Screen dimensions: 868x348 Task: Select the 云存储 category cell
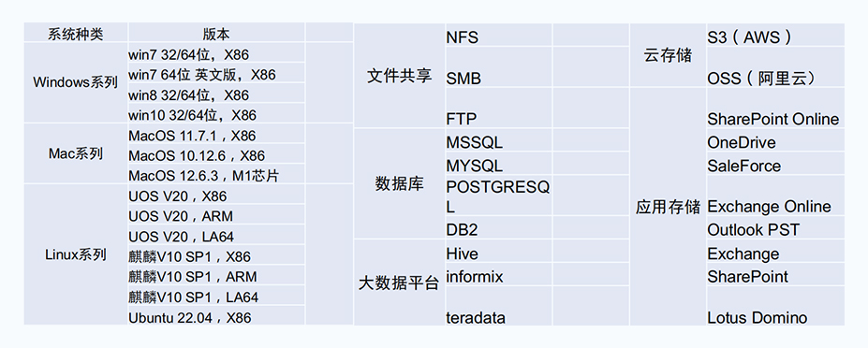(669, 55)
